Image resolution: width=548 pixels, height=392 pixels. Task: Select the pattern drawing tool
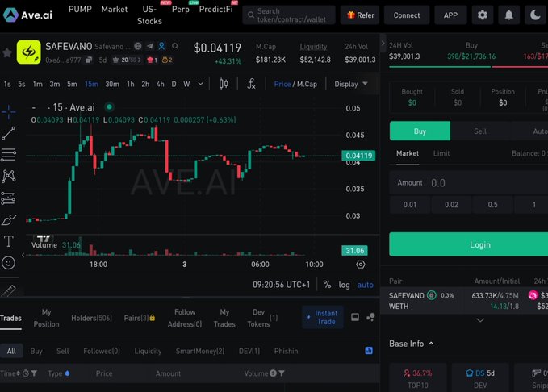point(8,177)
